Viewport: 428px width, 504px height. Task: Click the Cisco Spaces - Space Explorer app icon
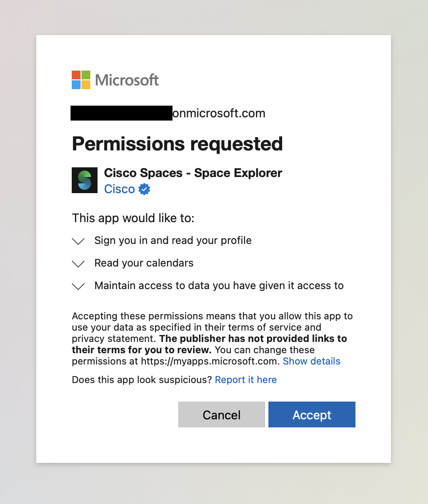pyautogui.click(x=85, y=180)
